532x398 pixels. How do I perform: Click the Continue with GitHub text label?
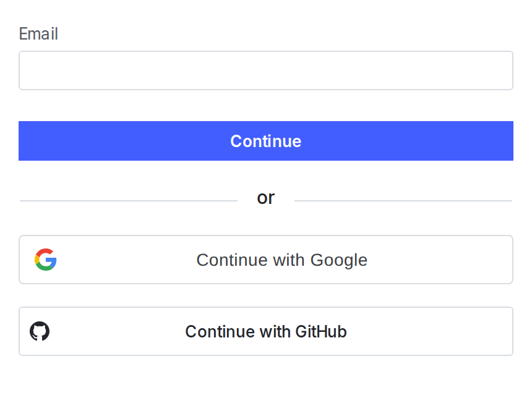point(266,331)
